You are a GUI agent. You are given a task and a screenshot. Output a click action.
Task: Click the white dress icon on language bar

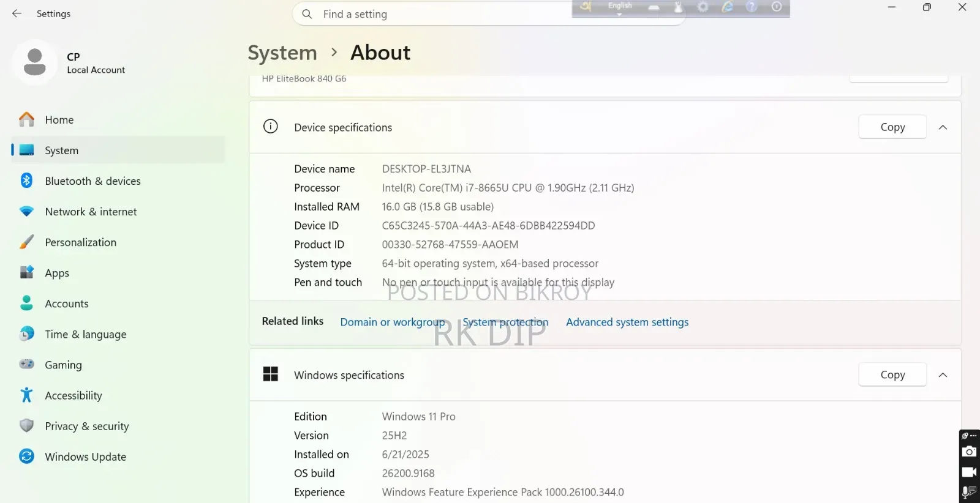pyautogui.click(x=678, y=7)
